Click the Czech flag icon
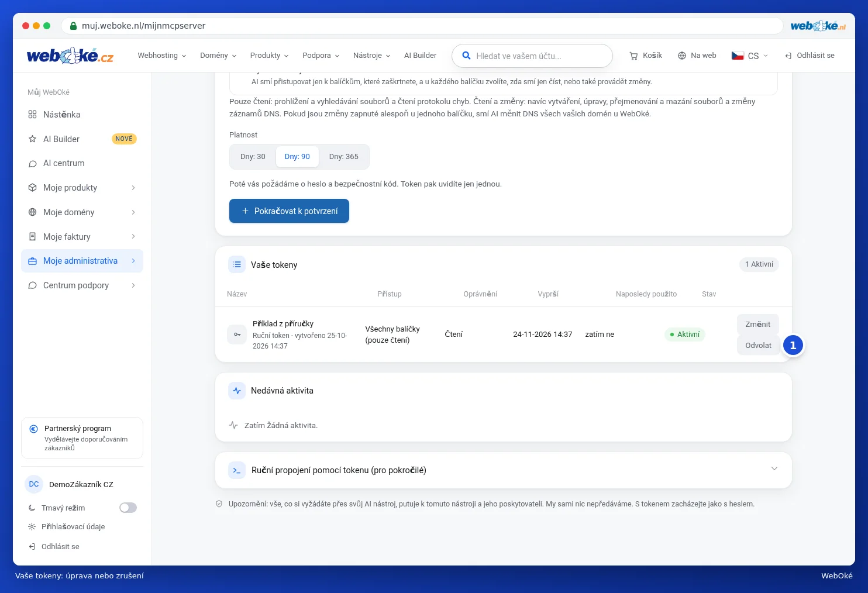 click(x=738, y=56)
